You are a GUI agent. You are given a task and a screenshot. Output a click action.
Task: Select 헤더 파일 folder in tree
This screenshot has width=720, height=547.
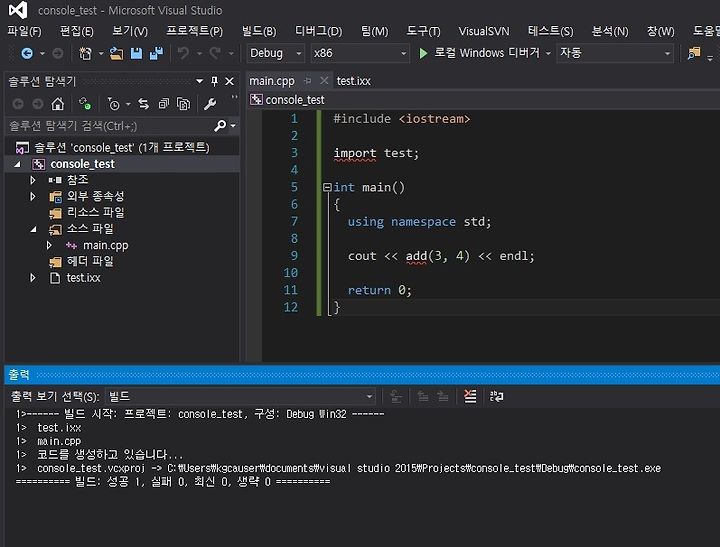[90, 261]
